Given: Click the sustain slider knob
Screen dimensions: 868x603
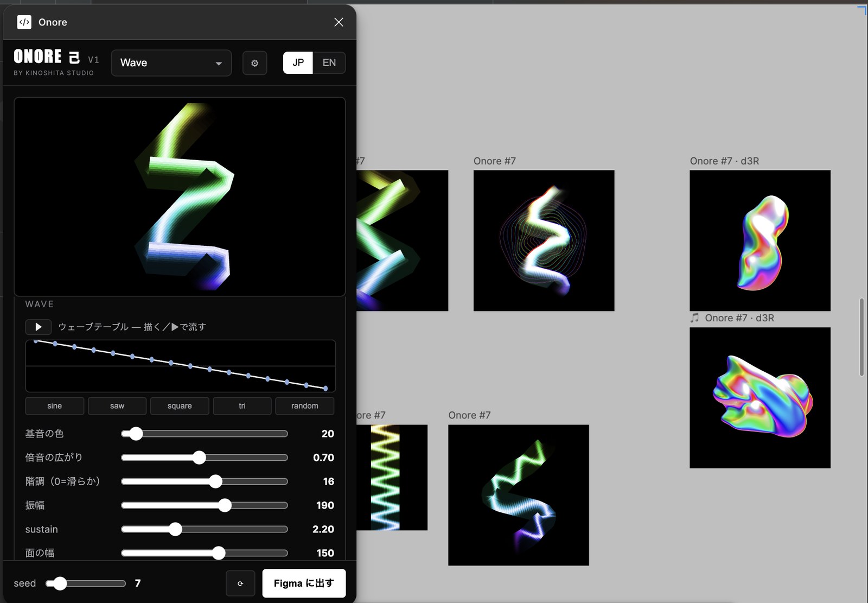Looking at the screenshot, I should [175, 529].
